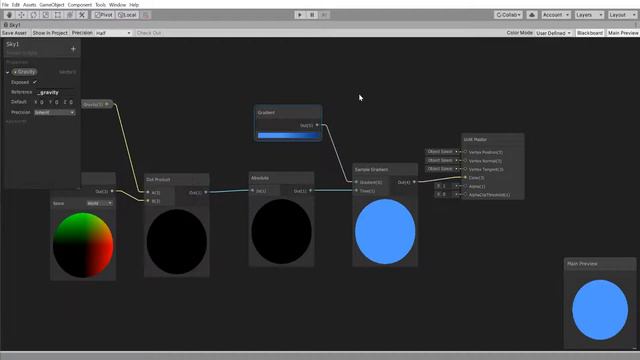Image resolution: width=640 pixels, height=360 pixels.
Task: Click the Gradient node color bar
Action: 288,136
